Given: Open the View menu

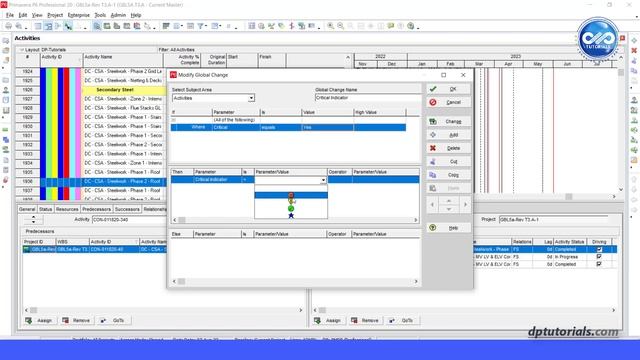Looking at the screenshot, I should [x=37, y=15].
